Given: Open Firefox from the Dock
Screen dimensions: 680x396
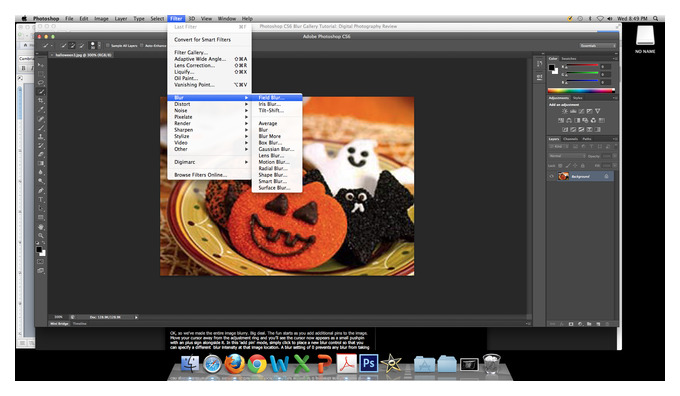Looking at the screenshot, I should 234,363.
